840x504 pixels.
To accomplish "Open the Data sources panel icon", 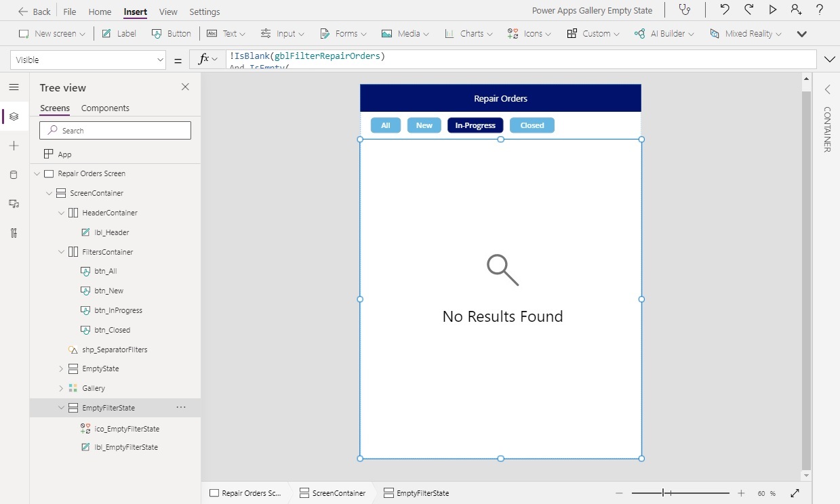I will (x=14, y=175).
